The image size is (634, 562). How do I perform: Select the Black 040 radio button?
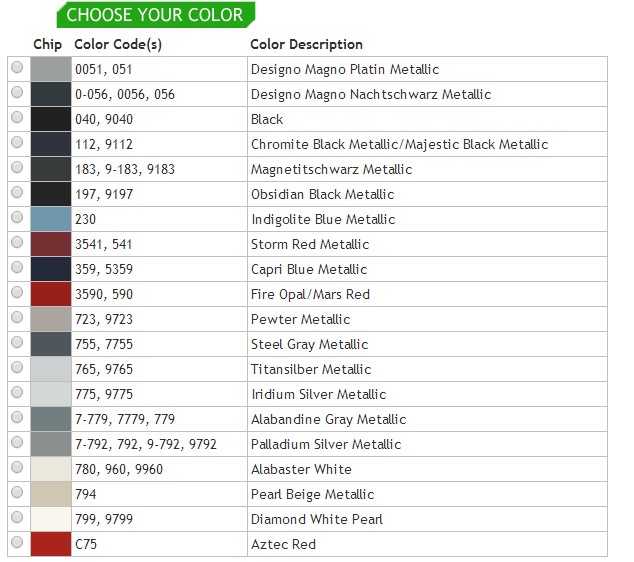17,117
